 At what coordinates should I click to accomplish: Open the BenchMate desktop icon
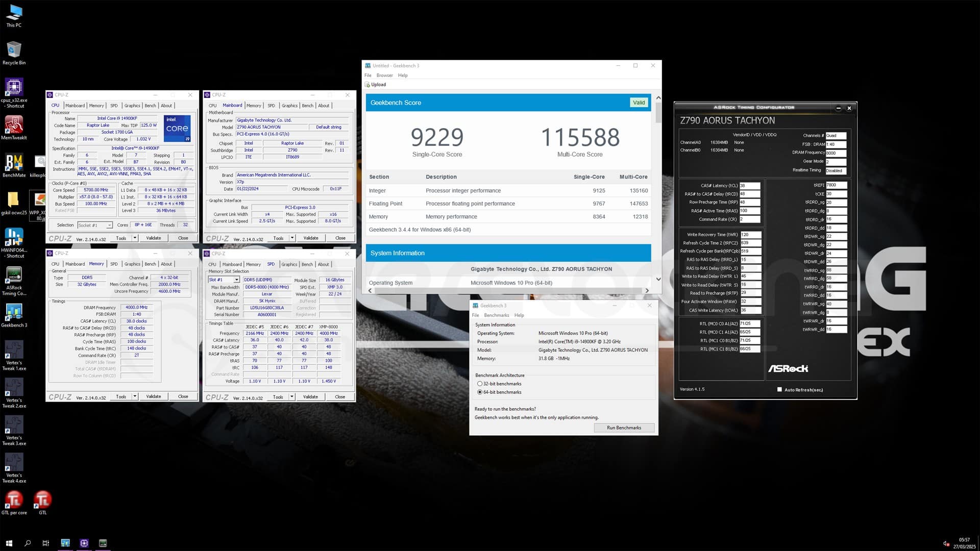(x=14, y=165)
